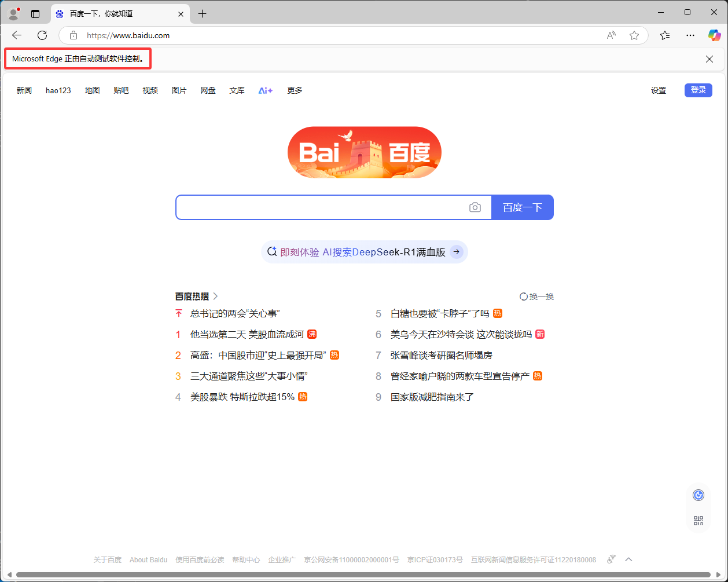Open the Favorites list icon

(x=665, y=35)
